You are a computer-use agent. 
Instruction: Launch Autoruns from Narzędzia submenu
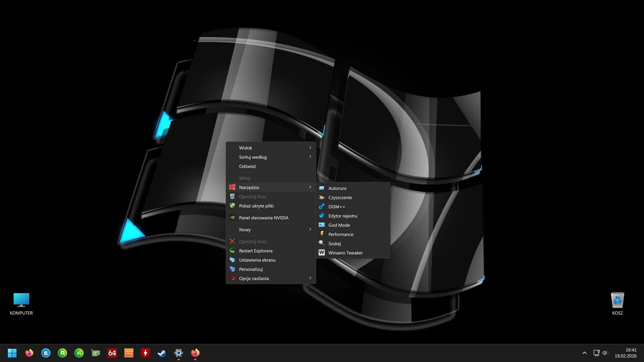pyautogui.click(x=353, y=188)
